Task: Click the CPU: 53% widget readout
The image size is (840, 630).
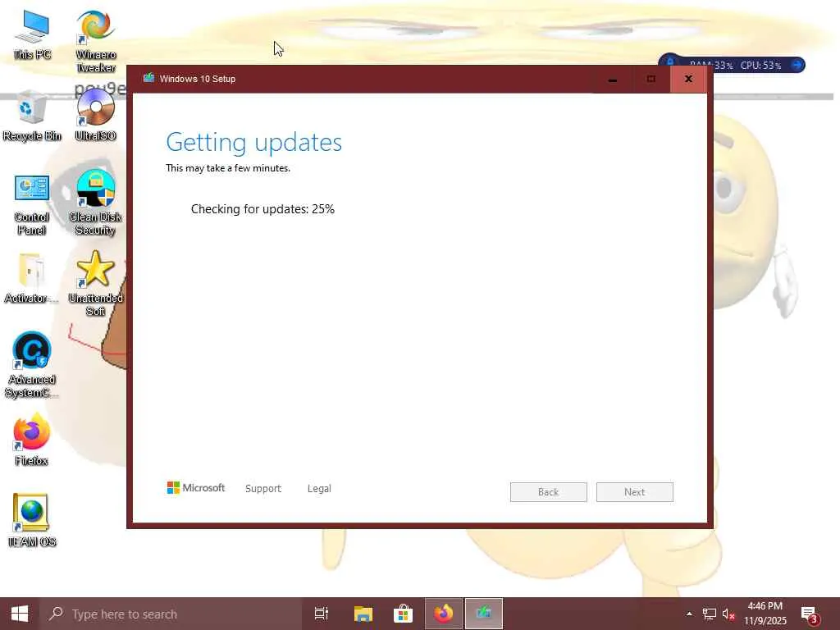Action: (760, 66)
